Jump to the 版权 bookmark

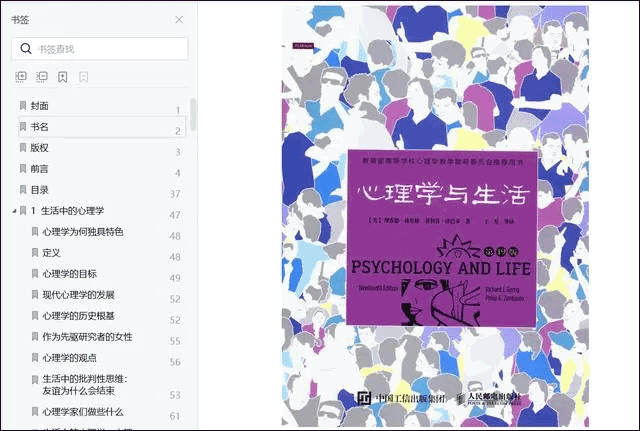(x=40, y=148)
